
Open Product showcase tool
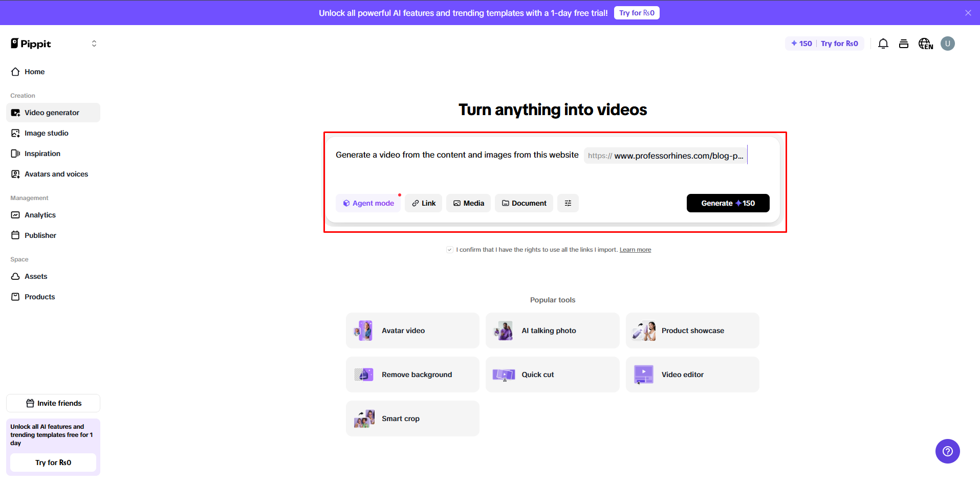pos(692,331)
